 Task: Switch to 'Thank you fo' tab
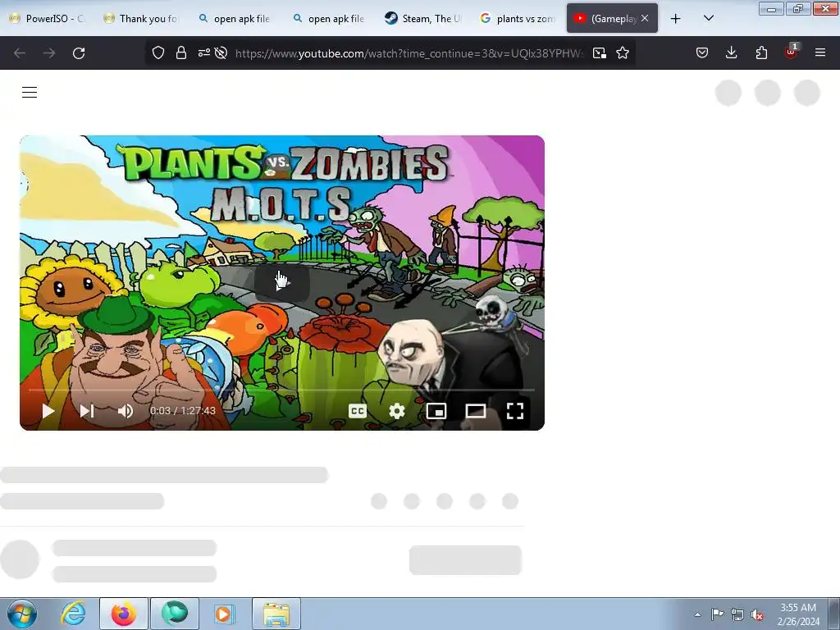[x=141, y=18]
